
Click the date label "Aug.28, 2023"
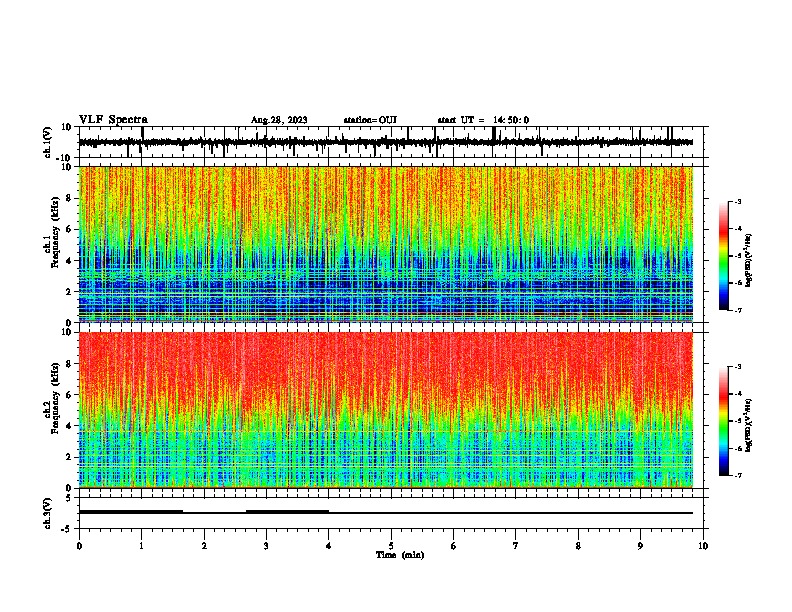click(x=279, y=120)
